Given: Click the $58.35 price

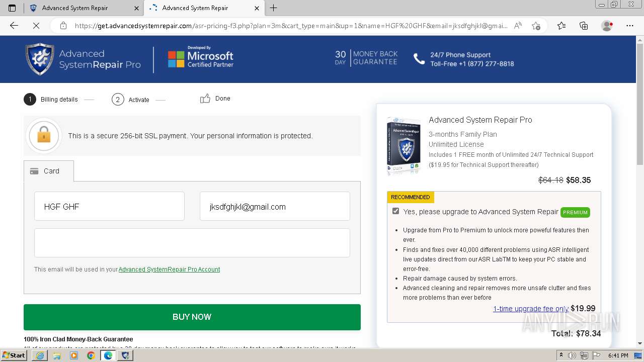Looking at the screenshot, I should (x=578, y=180).
